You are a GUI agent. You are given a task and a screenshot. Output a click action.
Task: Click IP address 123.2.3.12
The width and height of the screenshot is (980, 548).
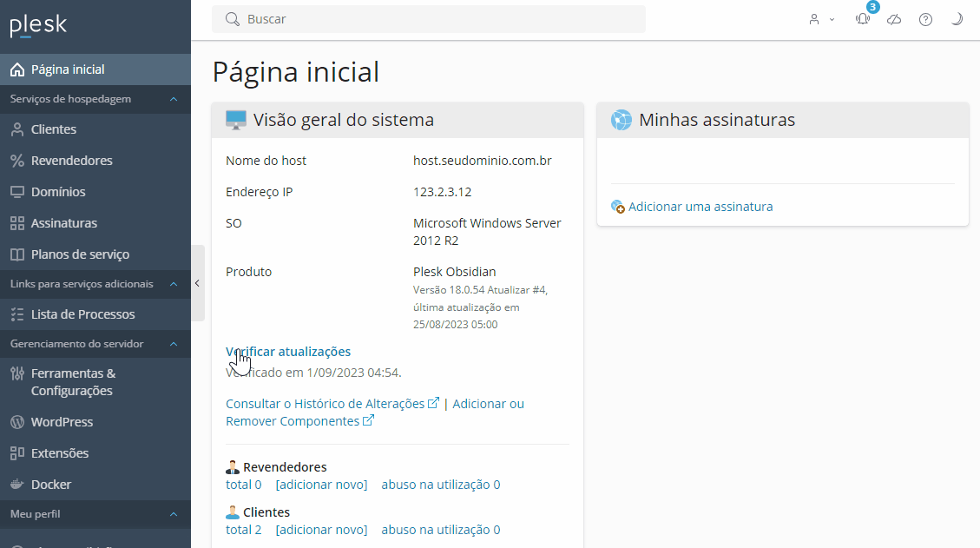click(x=443, y=192)
